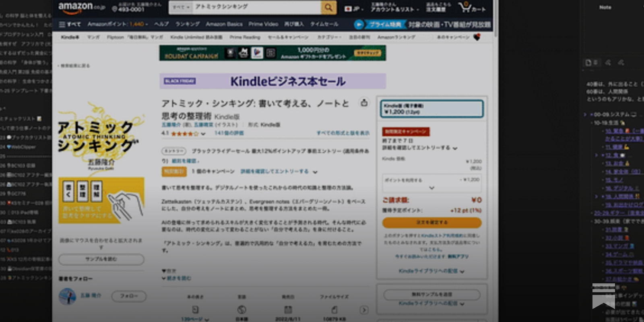Select Prime Reading subnav tab
The image size is (644, 322).
(x=245, y=37)
